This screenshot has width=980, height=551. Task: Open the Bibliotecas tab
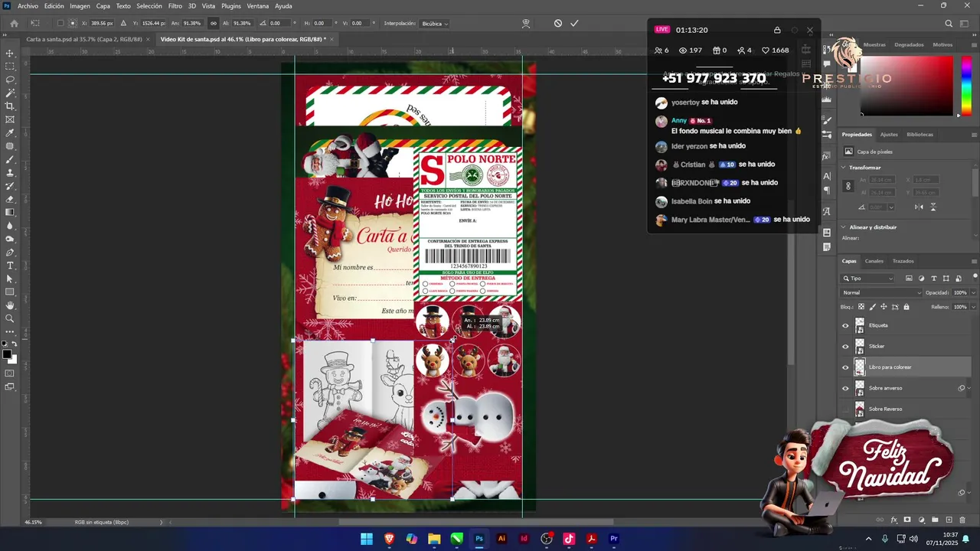pyautogui.click(x=920, y=135)
